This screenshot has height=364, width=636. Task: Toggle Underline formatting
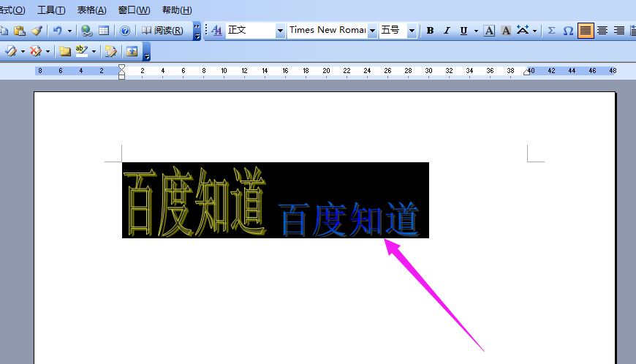[x=463, y=31]
